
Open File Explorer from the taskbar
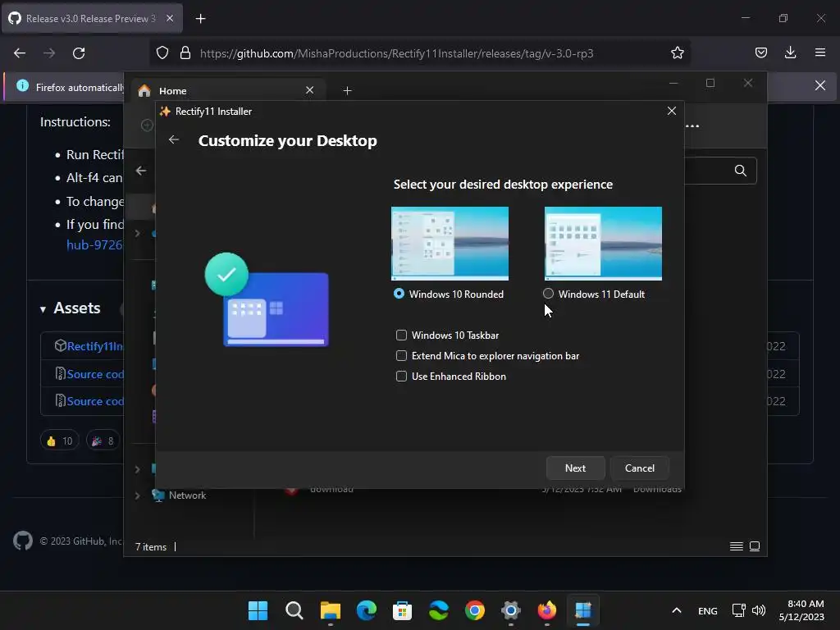click(331, 610)
